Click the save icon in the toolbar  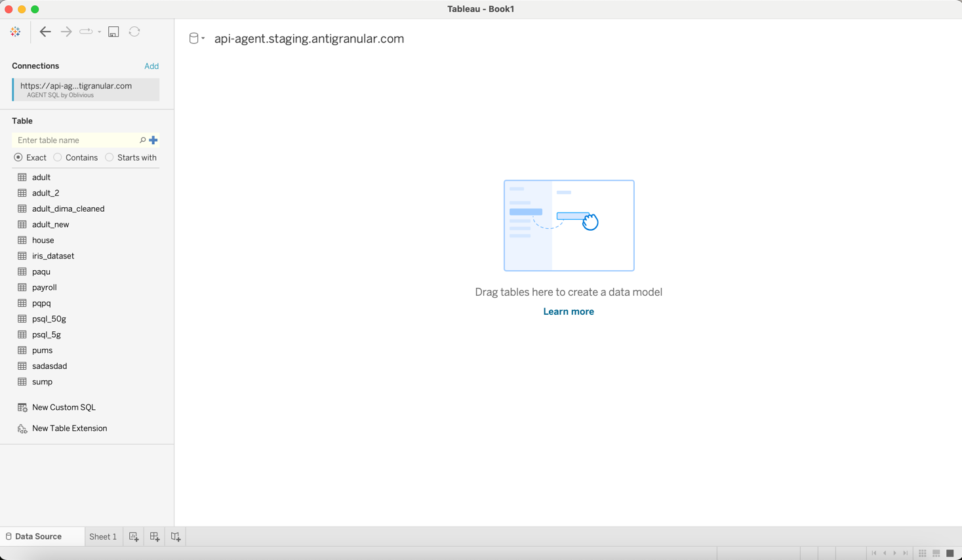[x=113, y=31]
